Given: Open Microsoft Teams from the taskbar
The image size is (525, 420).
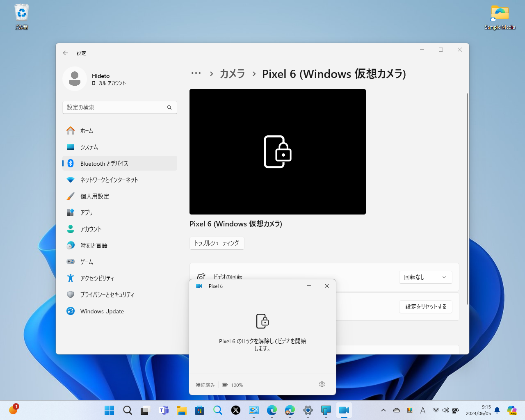Looking at the screenshot, I should coord(164,410).
